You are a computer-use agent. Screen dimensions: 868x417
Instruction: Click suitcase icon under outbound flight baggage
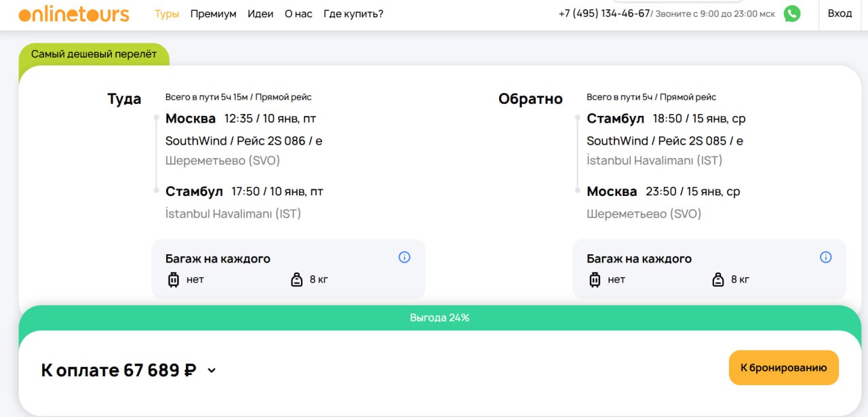[x=174, y=279]
